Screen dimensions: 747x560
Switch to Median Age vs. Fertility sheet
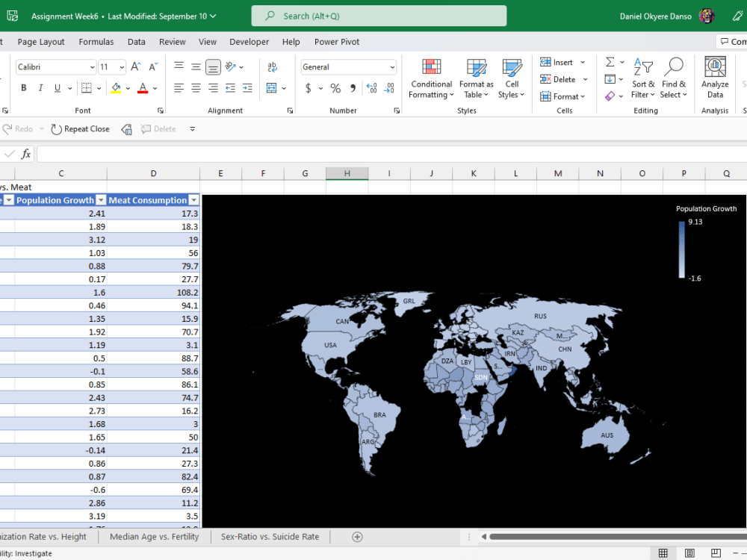pyautogui.click(x=155, y=537)
